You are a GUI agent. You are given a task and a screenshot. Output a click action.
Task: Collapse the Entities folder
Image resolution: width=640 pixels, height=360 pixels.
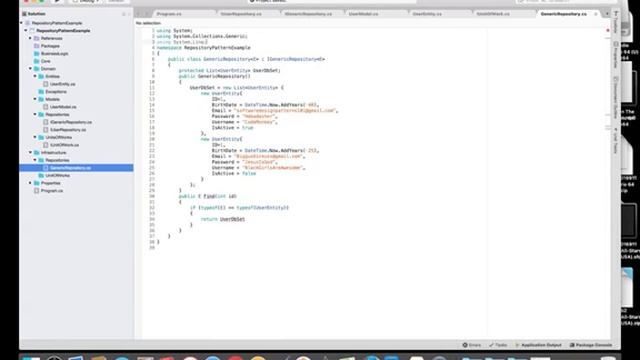[35, 76]
